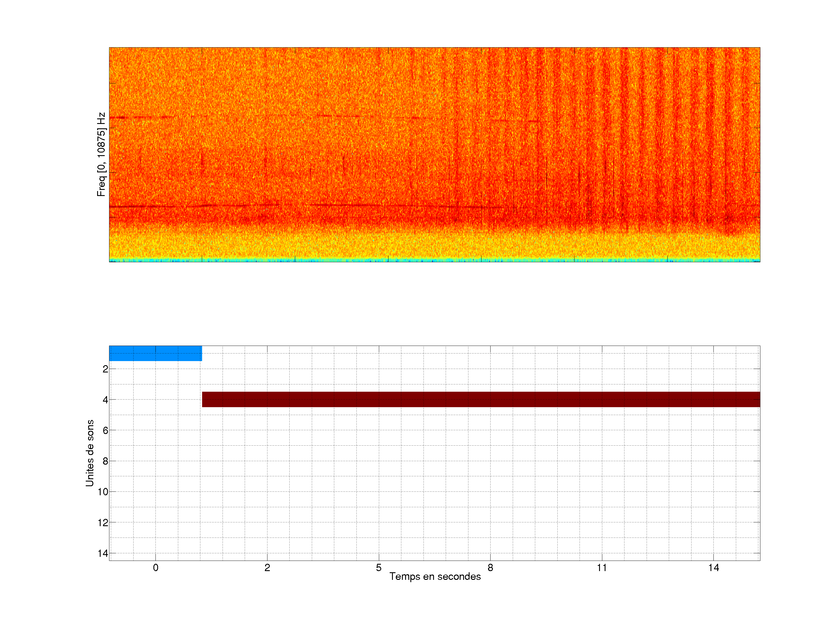Click the cyan band at spectrogram bottom

(x=434, y=260)
